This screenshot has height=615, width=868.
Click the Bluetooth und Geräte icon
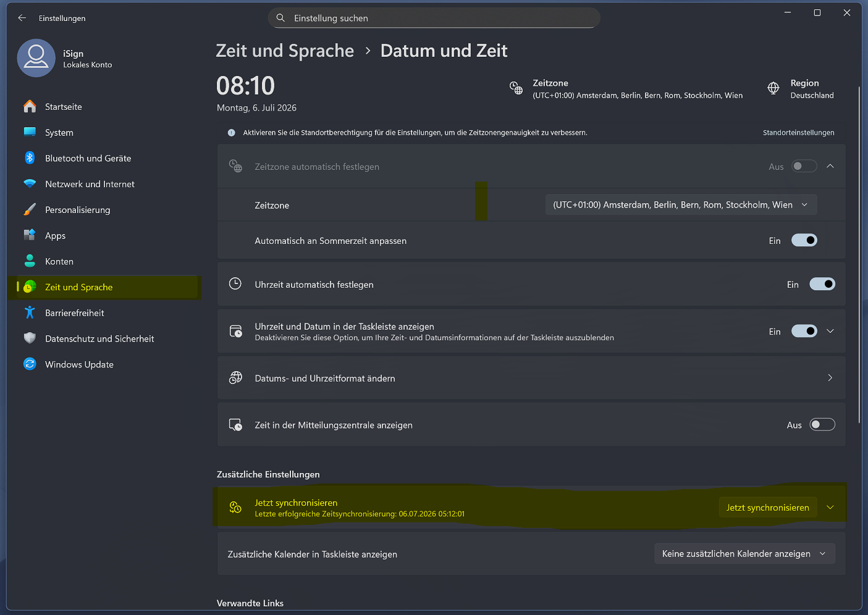[30, 158]
